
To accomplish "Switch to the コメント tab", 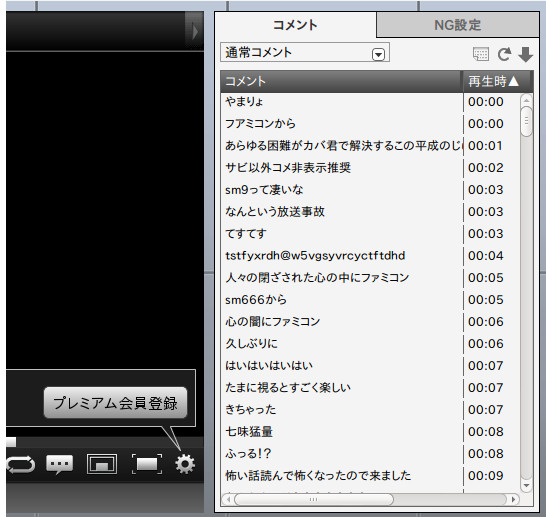I will (295, 25).
